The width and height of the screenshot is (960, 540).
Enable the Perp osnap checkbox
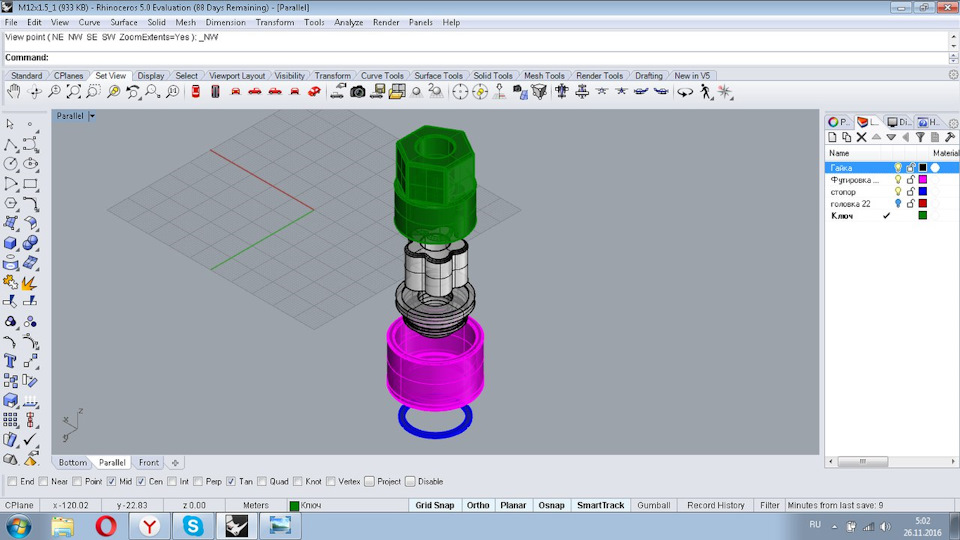coord(198,482)
